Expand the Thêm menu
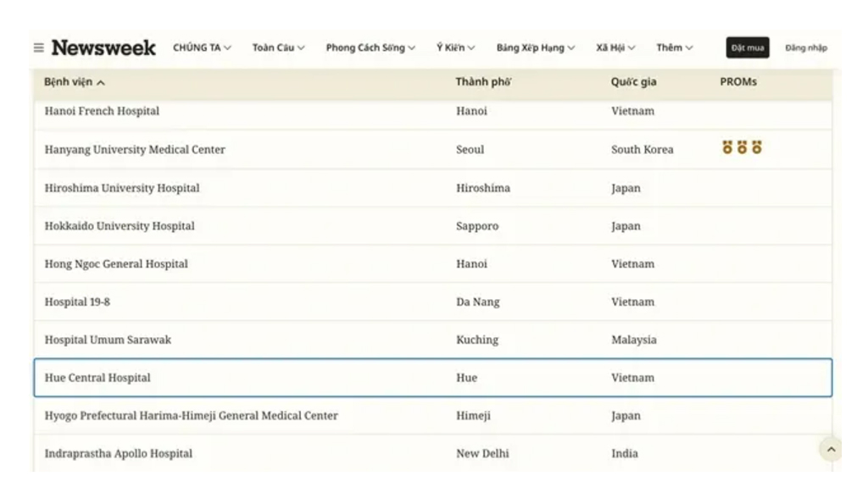The image size is (868, 487). (x=674, y=48)
